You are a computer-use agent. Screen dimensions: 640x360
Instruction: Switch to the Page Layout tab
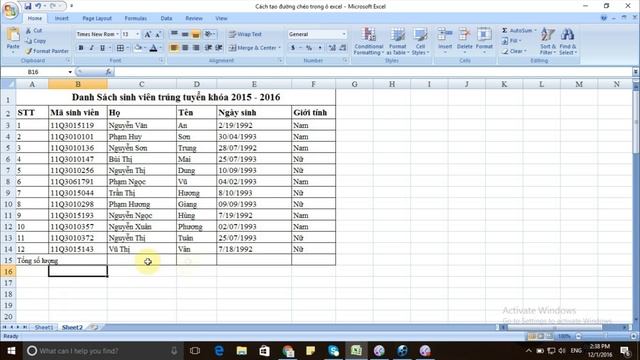pyautogui.click(x=97, y=18)
